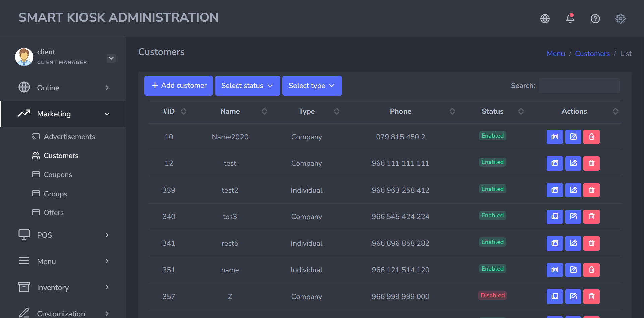Open notifications bell icon
This screenshot has height=318, width=644.
[570, 18]
